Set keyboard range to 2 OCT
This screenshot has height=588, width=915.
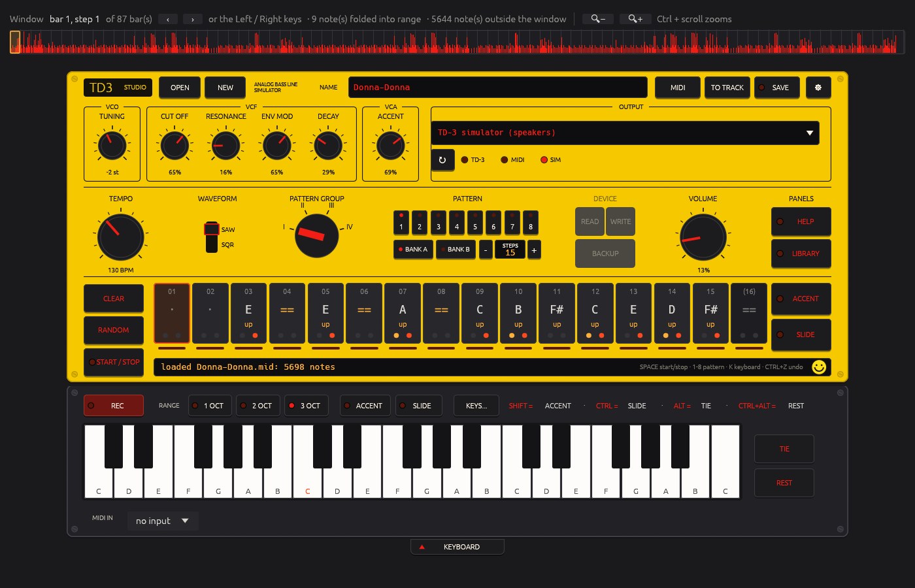(258, 406)
